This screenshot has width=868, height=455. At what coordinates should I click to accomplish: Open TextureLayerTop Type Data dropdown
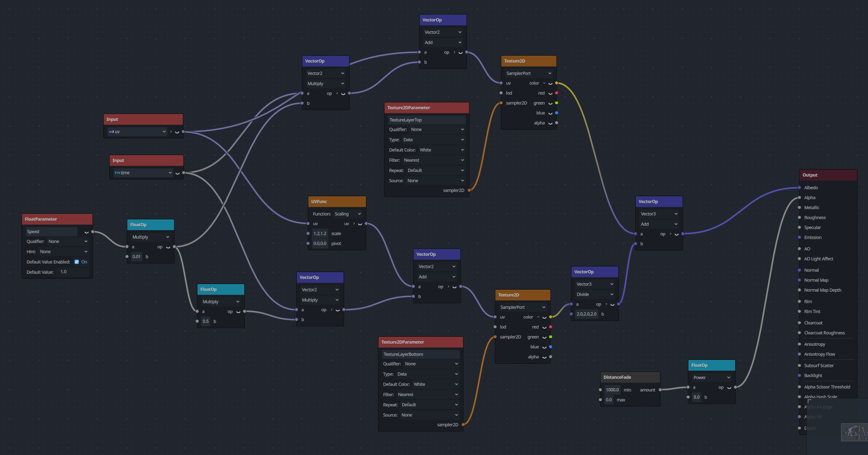pos(433,140)
